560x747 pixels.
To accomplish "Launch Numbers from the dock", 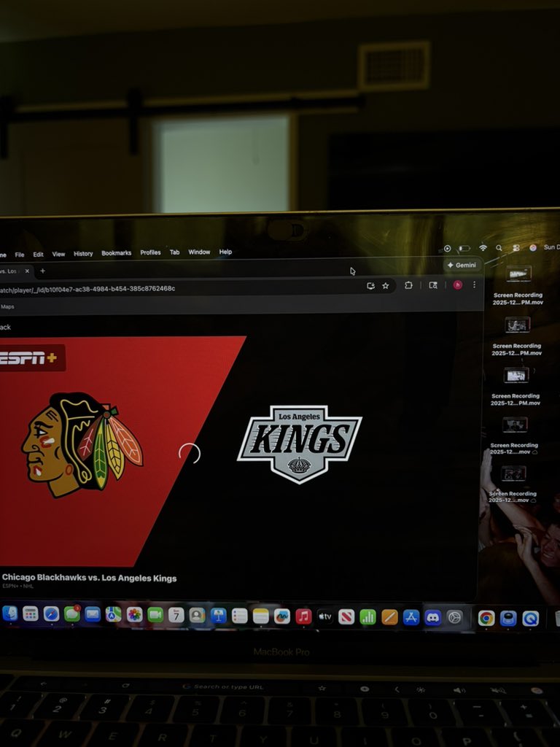I will 367,617.
